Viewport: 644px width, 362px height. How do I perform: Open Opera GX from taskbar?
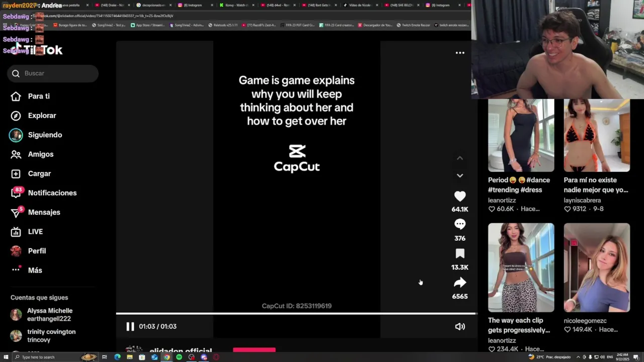(216, 357)
